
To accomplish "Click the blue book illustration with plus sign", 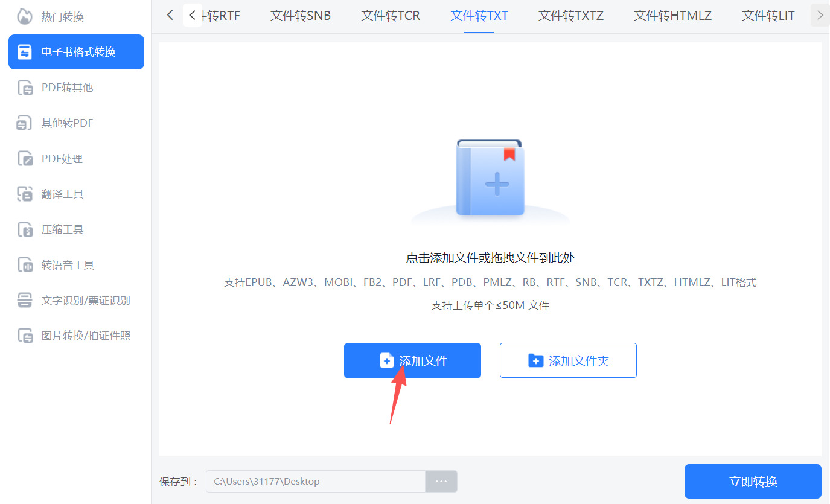I will (x=490, y=178).
